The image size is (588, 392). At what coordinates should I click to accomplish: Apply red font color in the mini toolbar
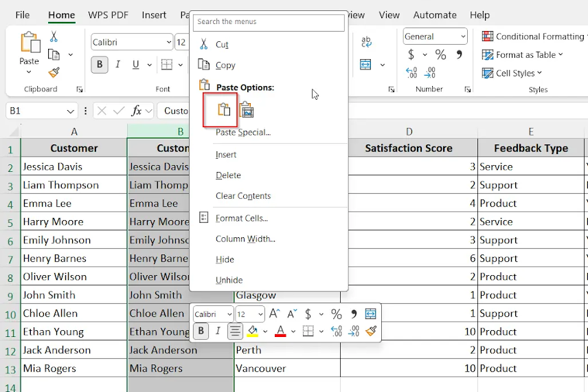click(x=280, y=331)
